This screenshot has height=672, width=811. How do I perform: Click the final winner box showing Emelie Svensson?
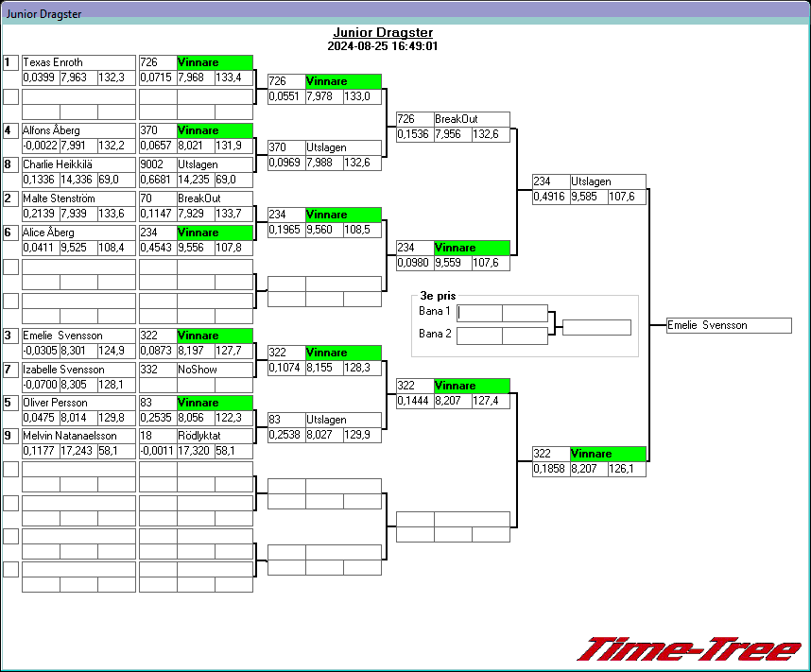tap(729, 325)
